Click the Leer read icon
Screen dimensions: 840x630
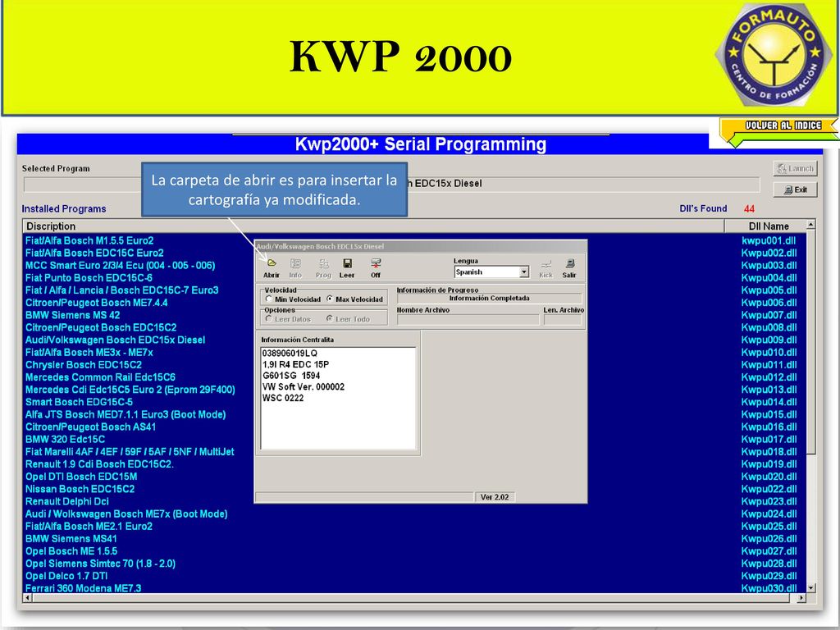click(x=347, y=263)
